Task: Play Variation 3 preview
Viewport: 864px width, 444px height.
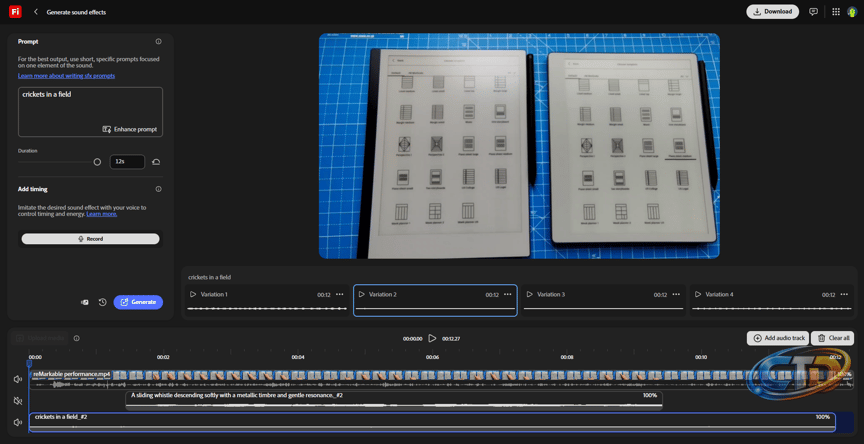Action: coord(530,294)
